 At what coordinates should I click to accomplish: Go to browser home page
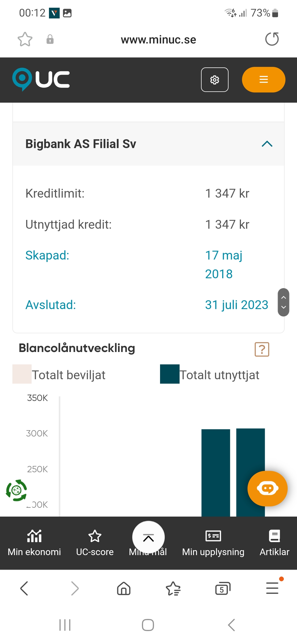(124, 589)
